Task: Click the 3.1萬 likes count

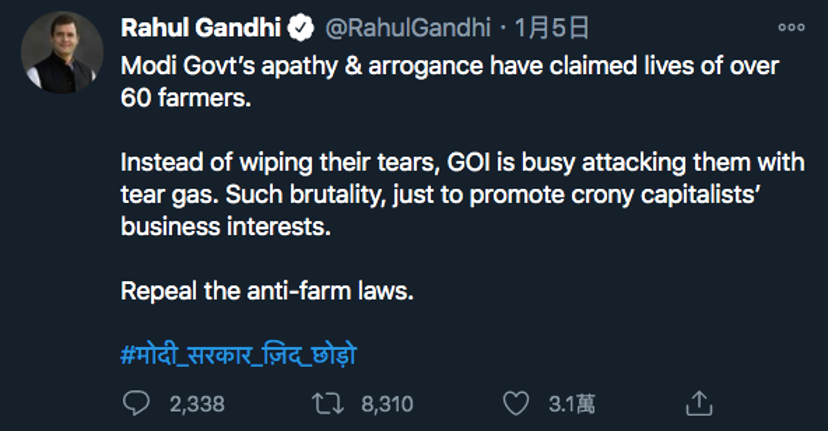Action: (571, 404)
